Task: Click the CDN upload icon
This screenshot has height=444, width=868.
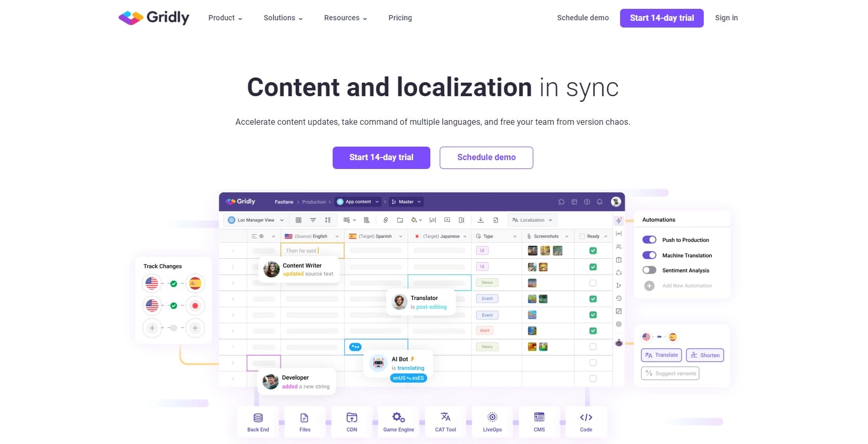Action: point(352,417)
